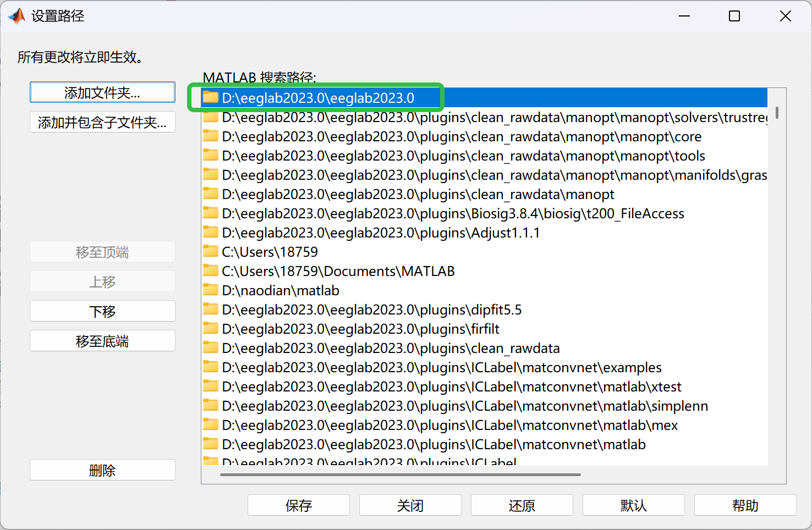Select path ending clean_rawdata\manopt
This screenshot has width=812, height=530.
(x=485, y=194)
